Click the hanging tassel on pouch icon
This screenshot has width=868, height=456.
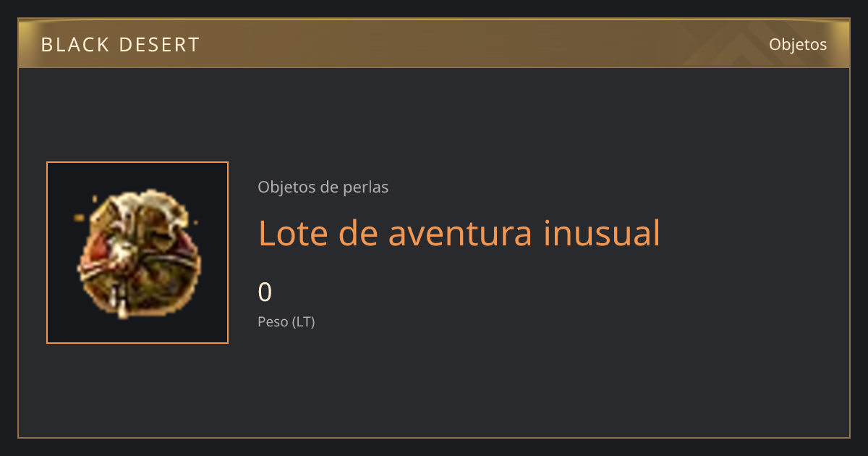tap(123, 305)
